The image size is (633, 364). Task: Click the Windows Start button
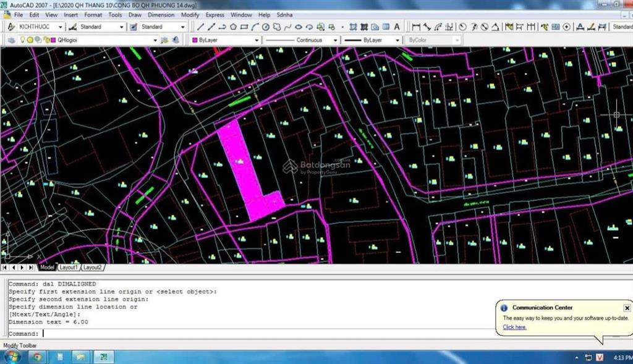(x=12, y=357)
